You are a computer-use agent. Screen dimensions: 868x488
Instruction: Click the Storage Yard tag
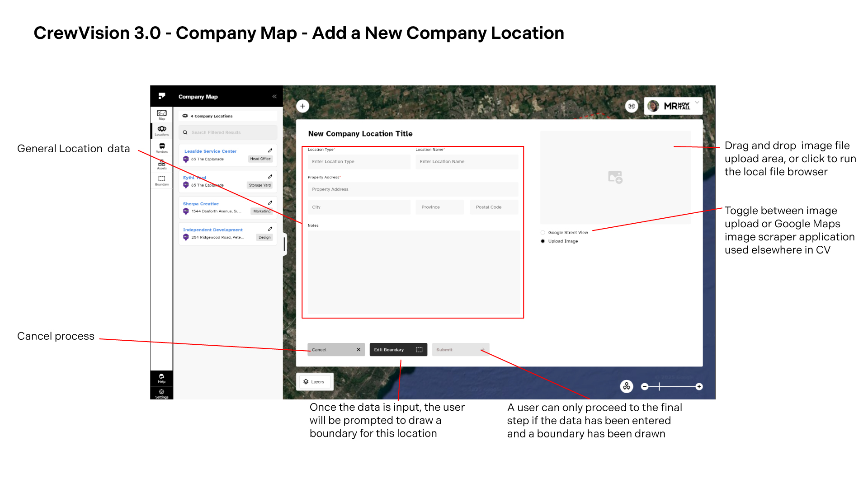click(x=259, y=185)
